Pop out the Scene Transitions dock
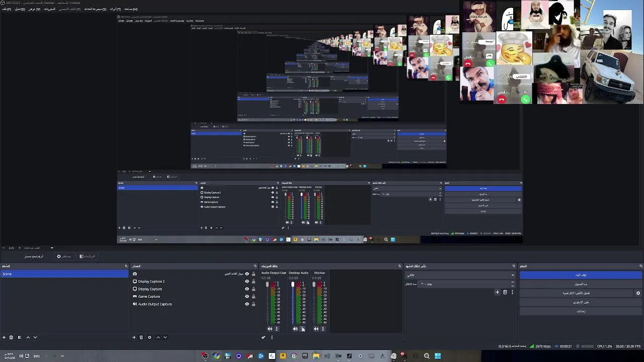Viewport: 644px width, 362px height. (x=514, y=266)
